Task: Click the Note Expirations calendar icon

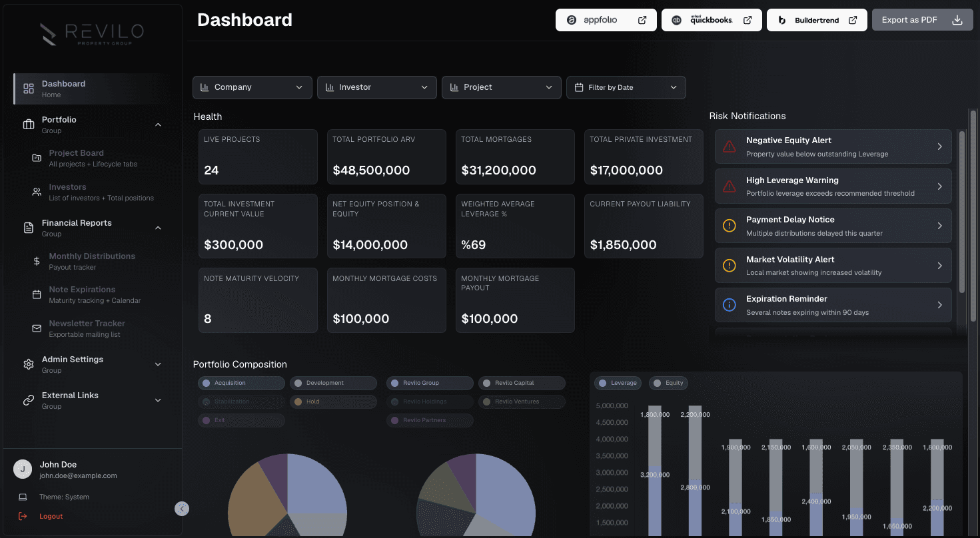Action: point(37,294)
